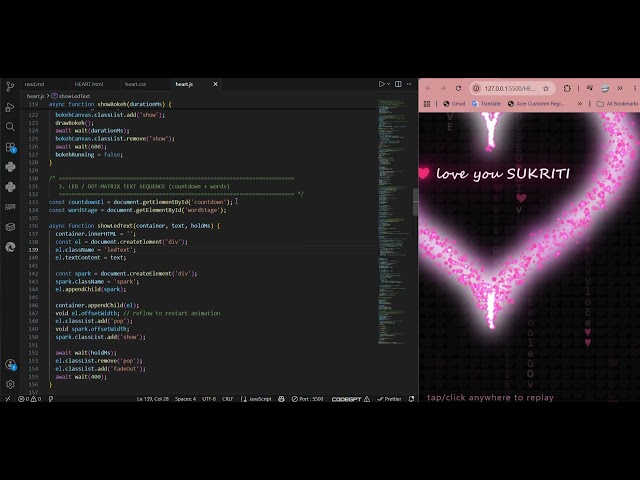The width and height of the screenshot is (640, 480).
Task: Click the browser address bar URL
Action: coord(510,88)
